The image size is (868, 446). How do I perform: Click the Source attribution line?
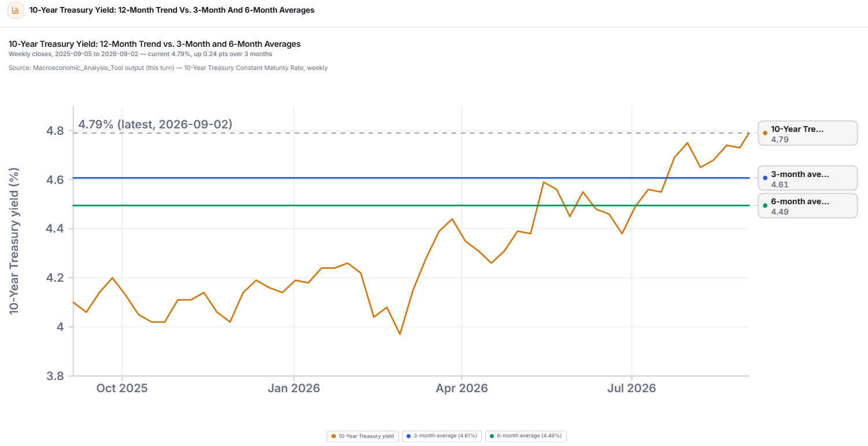pyautogui.click(x=168, y=68)
